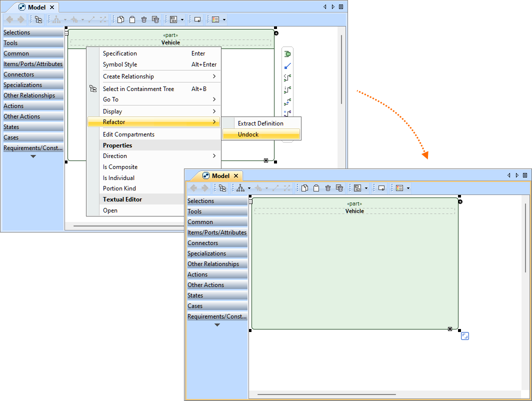This screenshot has height=401, width=532.
Task: Click the copy icon in lower-right toolbar
Action: click(304, 188)
